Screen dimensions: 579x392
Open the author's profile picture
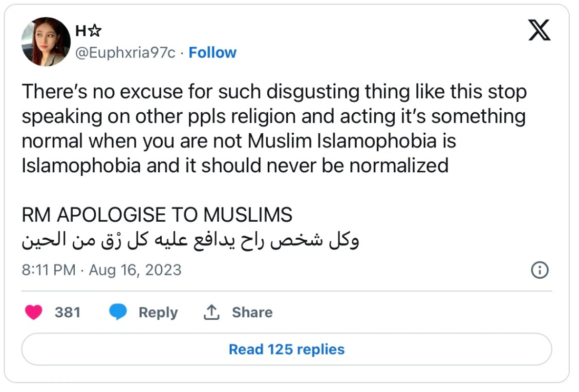(x=46, y=41)
